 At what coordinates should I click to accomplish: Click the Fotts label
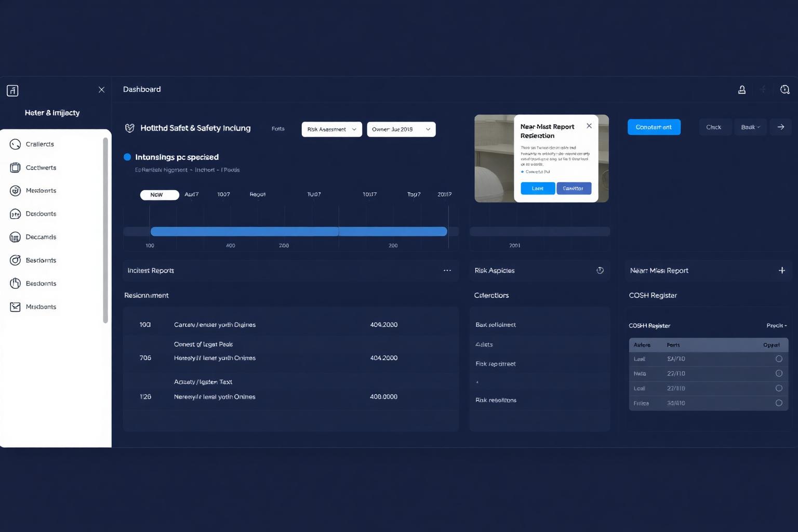tap(278, 129)
